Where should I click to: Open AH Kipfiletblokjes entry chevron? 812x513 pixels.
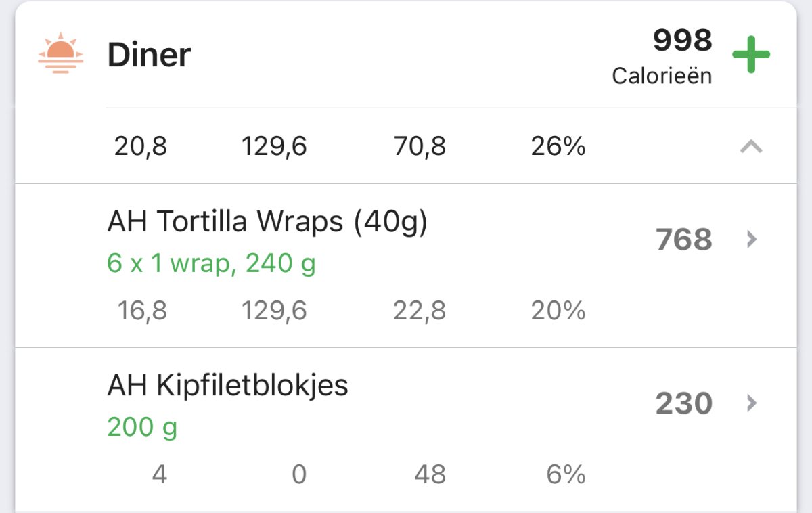click(x=751, y=403)
